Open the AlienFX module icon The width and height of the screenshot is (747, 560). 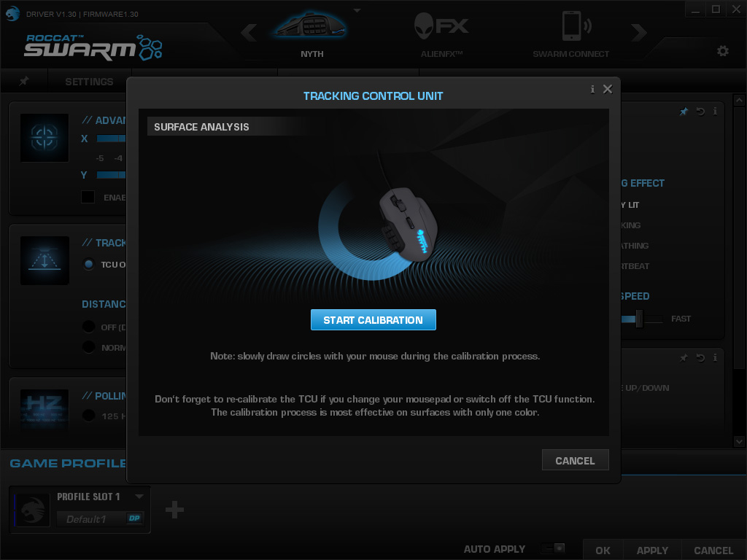441,26
